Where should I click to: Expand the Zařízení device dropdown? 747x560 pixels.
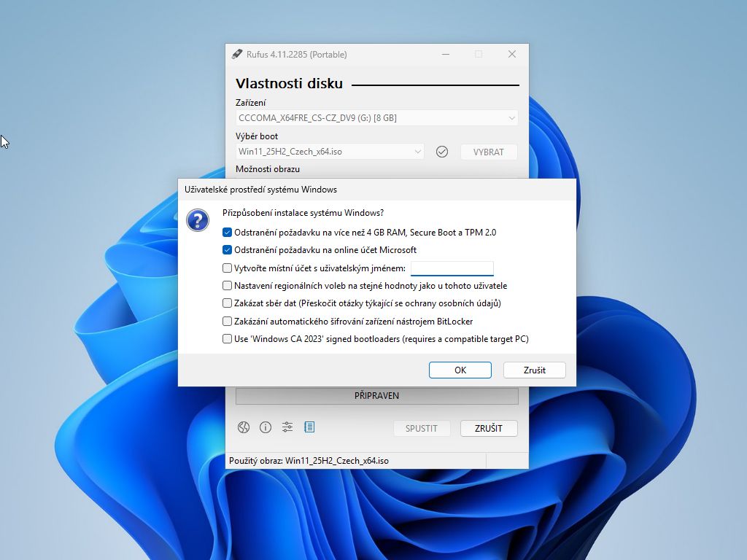point(377,117)
